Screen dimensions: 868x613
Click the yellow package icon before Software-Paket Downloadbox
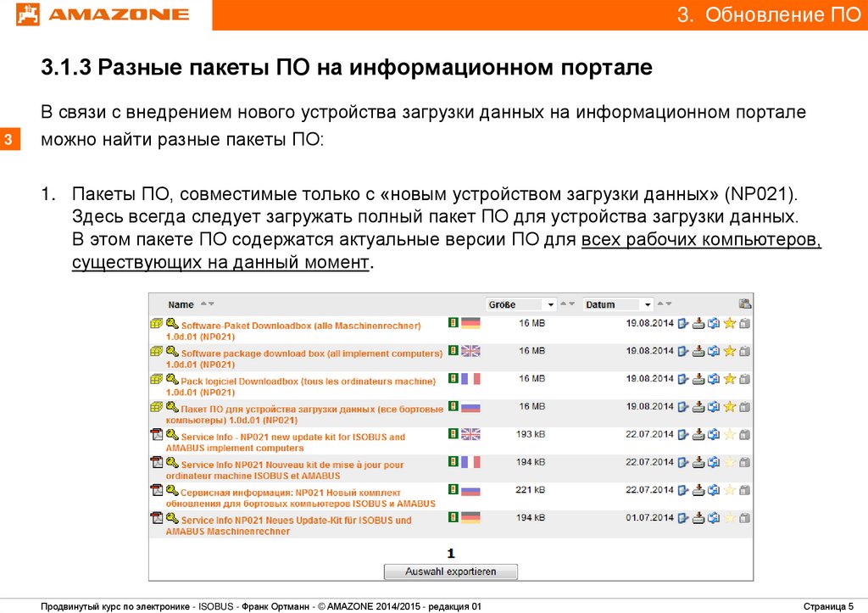coord(157,323)
